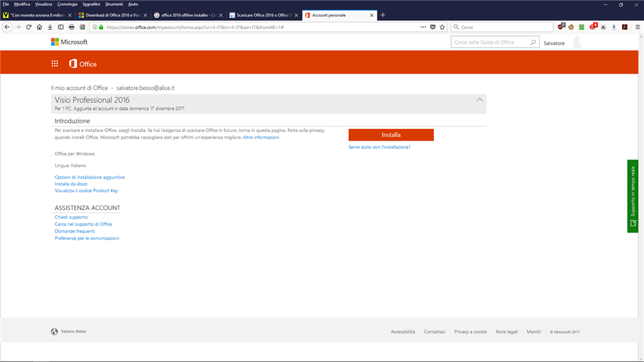Image resolution: width=644 pixels, height=362 pixels.
Task: Toggle the sidebar view icon
Action: 61,27
